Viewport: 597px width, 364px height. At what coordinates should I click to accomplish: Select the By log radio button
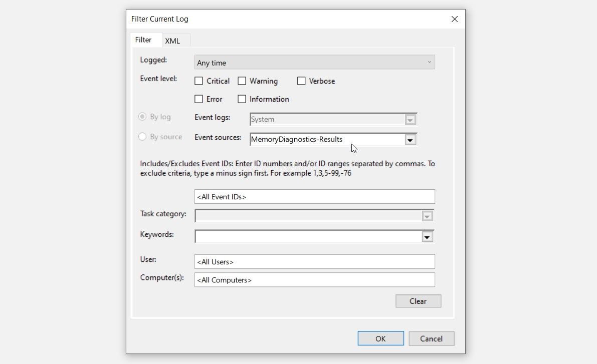click(142, 116)
